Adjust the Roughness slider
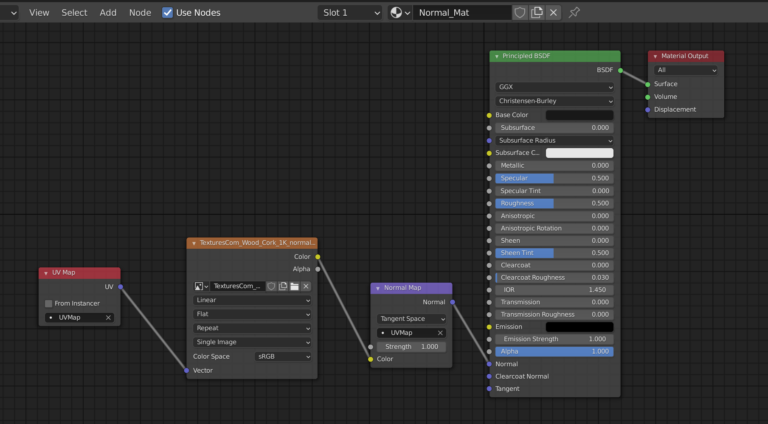The image size is (768, 424). [554, 203]
